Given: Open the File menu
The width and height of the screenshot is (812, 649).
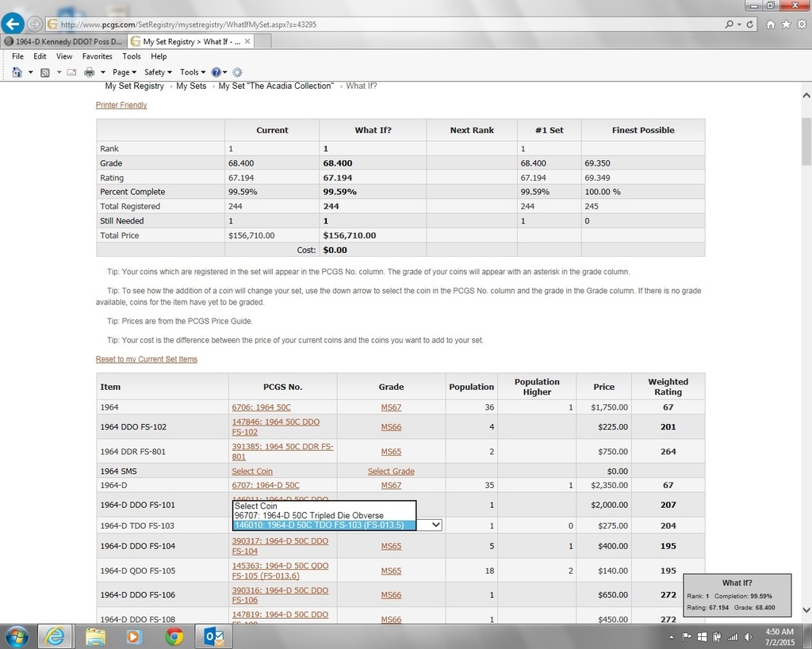Looking at the screenshot, I should pyautogui.click(x=17, y=56).
